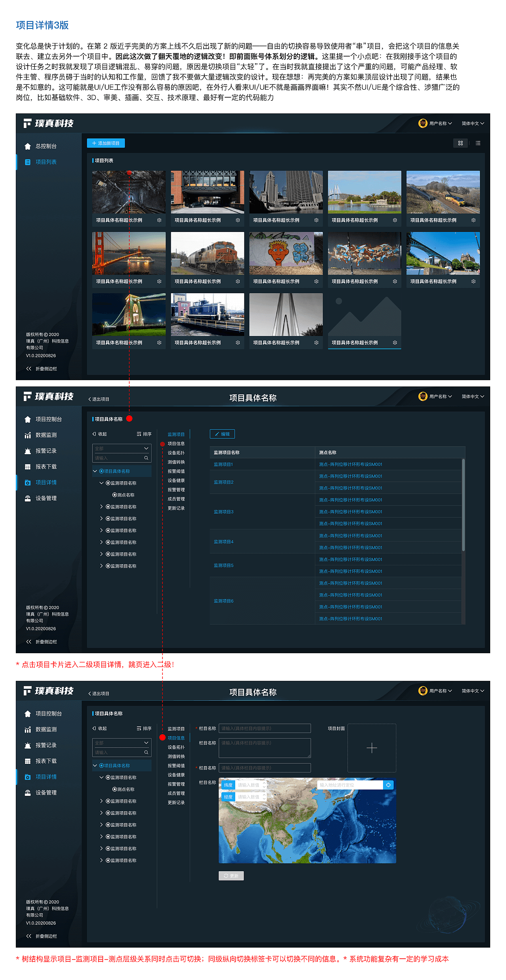Click 编辑 edit button above monitoring table
The image size is (506, 980).
click(222, 434)
